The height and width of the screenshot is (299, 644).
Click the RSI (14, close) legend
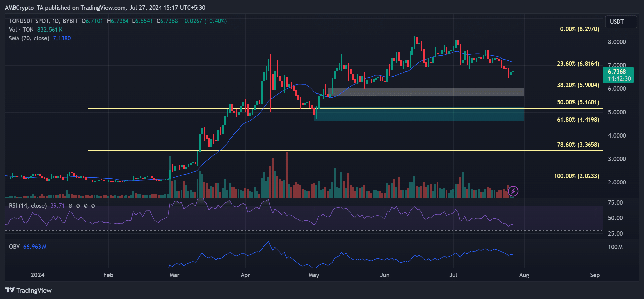tap(28, 206)
